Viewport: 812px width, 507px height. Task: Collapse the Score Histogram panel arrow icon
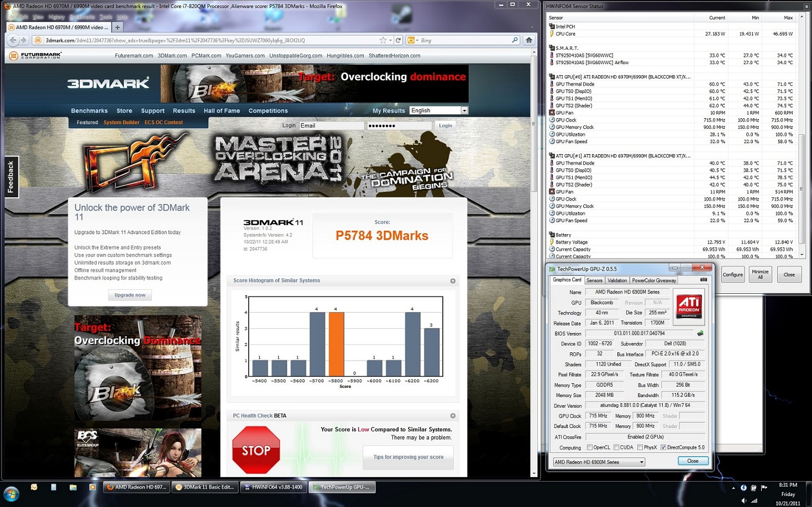tap(453, 281)
